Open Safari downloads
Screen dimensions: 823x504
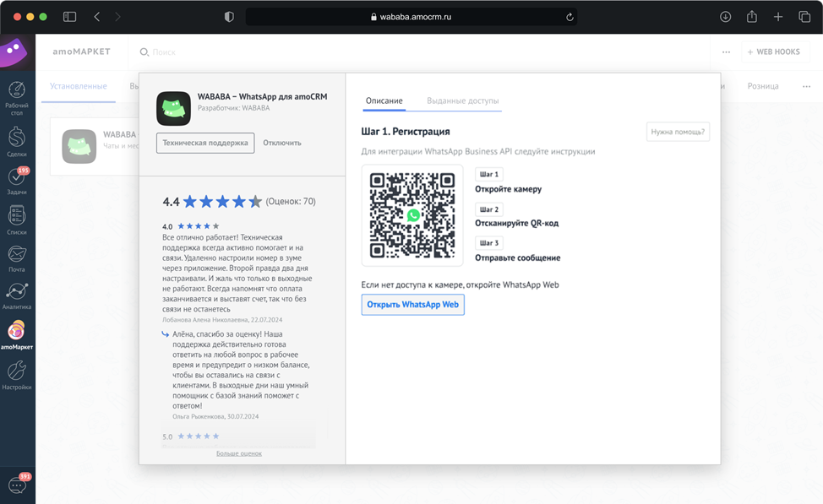725,17
